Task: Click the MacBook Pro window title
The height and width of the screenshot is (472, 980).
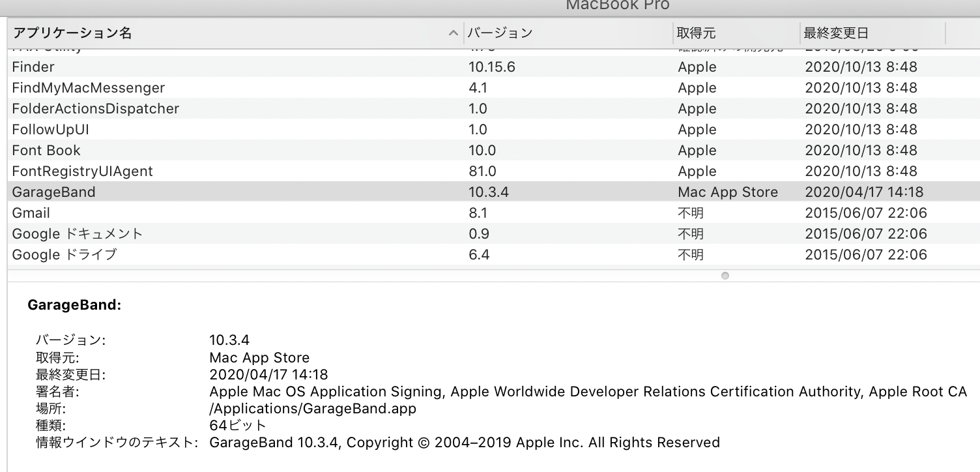Action: tap(617, 6)
